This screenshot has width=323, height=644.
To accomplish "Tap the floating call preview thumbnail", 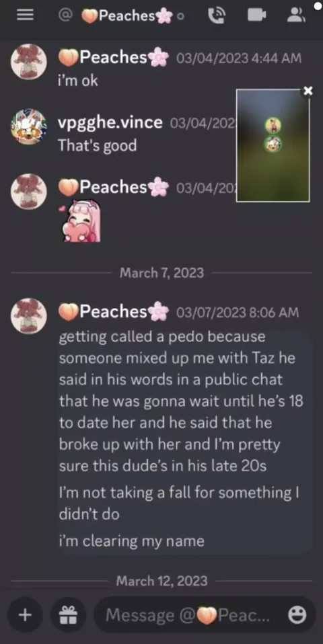I will coord(273,145).
